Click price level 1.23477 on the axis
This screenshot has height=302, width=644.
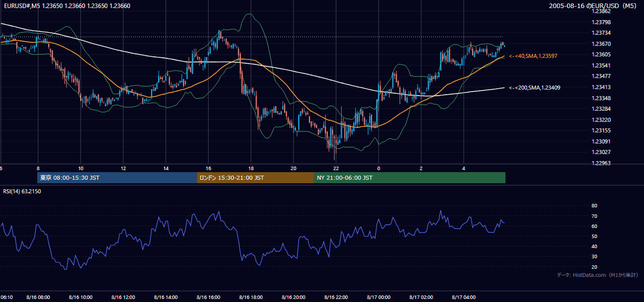click(x=601, y=76)
